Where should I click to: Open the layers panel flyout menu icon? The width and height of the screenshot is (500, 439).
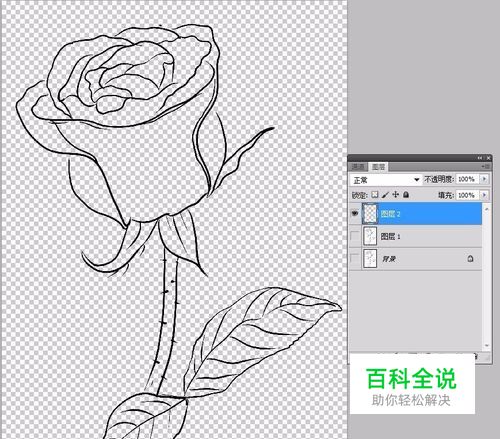click(487, 166)
